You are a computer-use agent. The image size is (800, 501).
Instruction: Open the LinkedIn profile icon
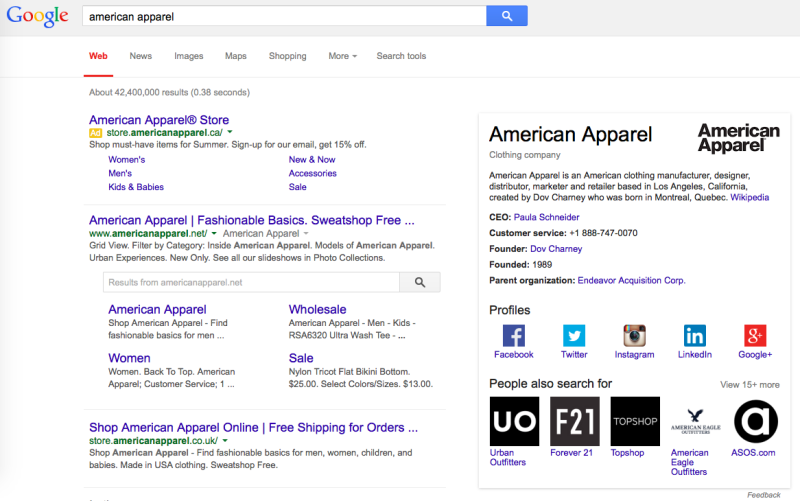pos(694,336)
